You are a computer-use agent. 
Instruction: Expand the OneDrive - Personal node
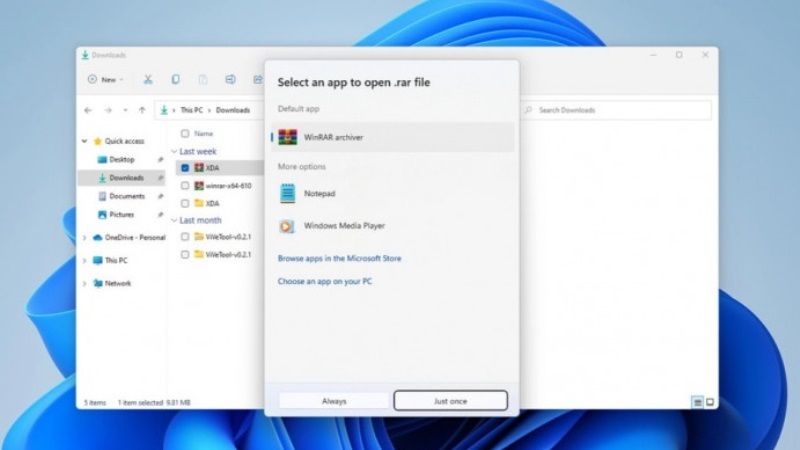[x=85, y=238]
